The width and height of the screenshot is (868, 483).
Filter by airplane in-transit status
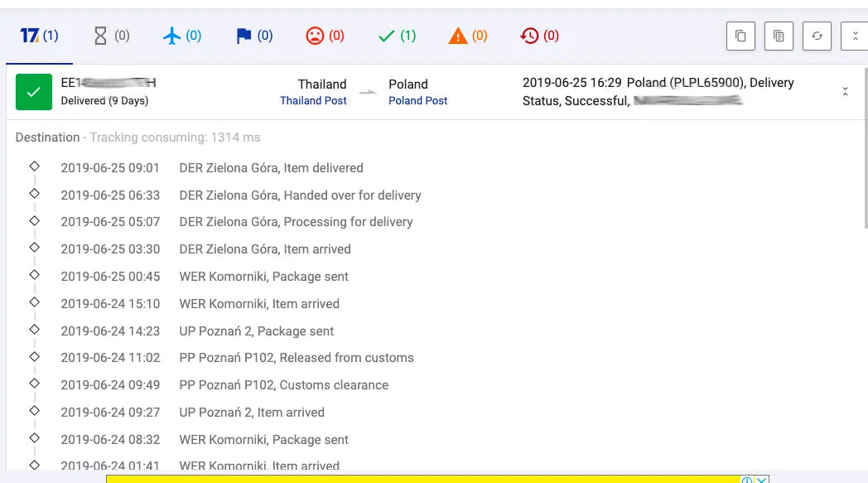point(182,36)
